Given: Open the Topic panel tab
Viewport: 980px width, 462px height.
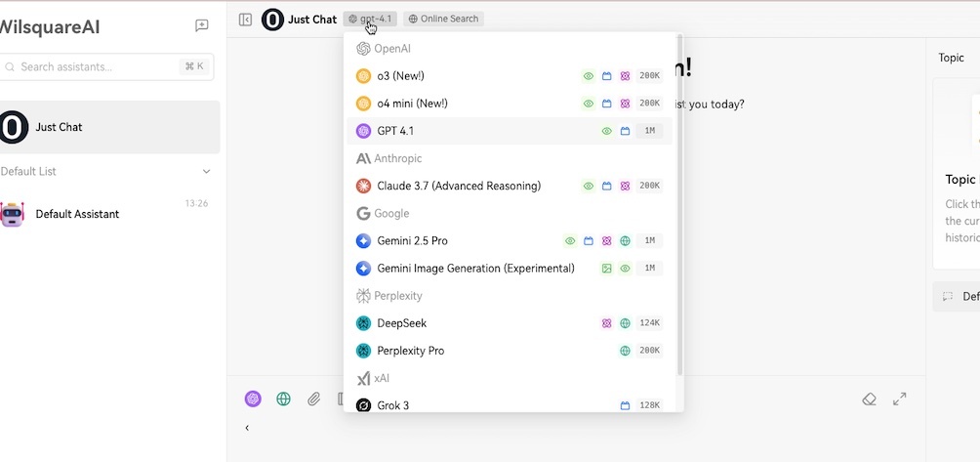Looking at the screenshot, I should click(952, 59).
